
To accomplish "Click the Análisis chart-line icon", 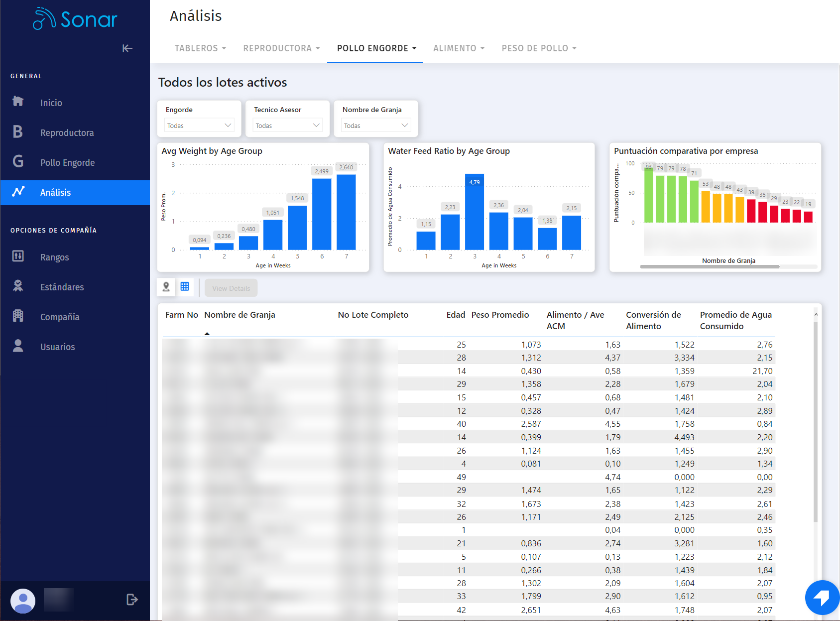I will 18,191.
